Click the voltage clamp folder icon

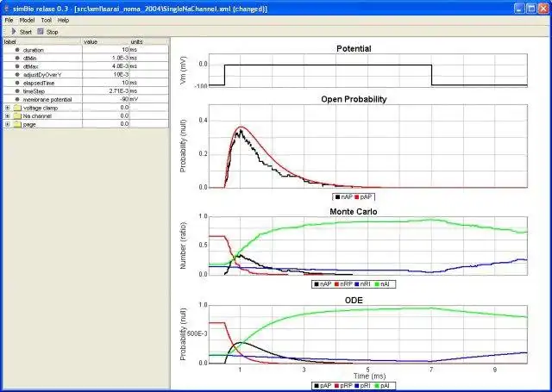(x=17, y=108)
